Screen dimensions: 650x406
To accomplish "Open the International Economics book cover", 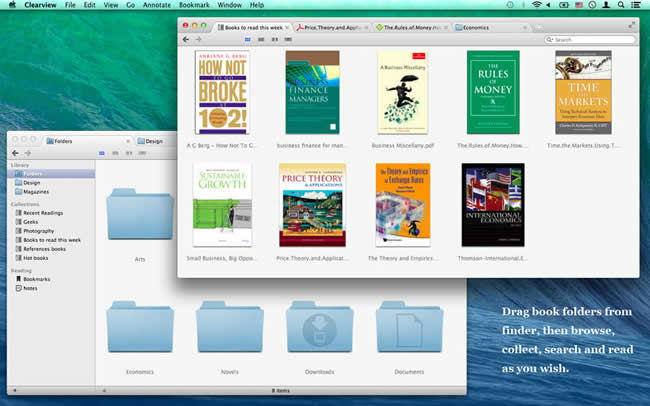I will point(492,205).
